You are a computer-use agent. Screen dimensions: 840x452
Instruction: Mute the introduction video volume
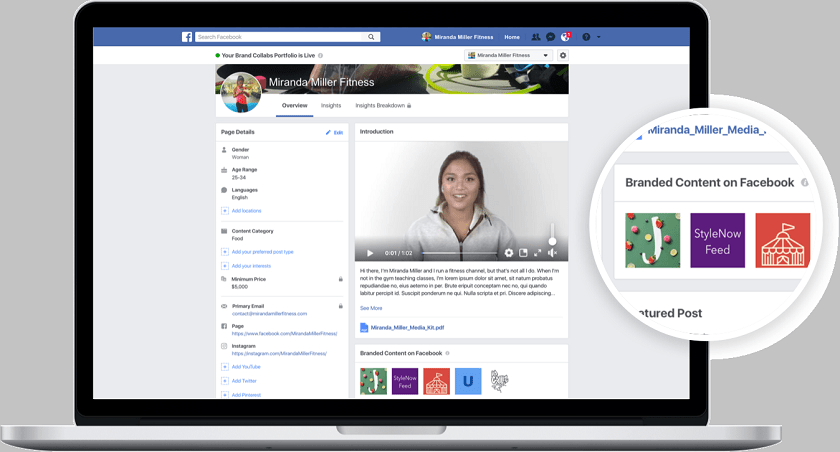(551, 253)
